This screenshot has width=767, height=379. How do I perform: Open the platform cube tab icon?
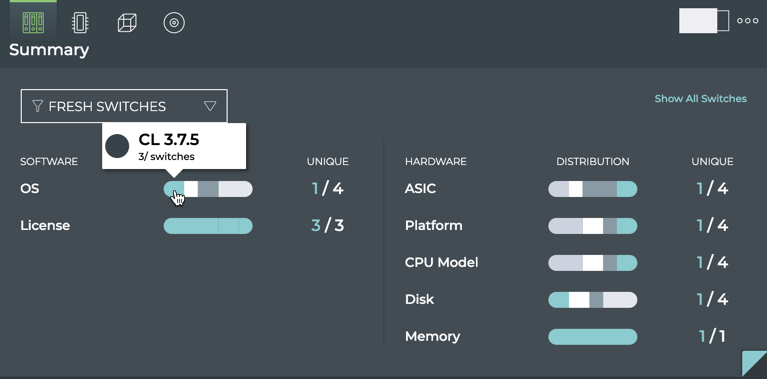(127, 22)
